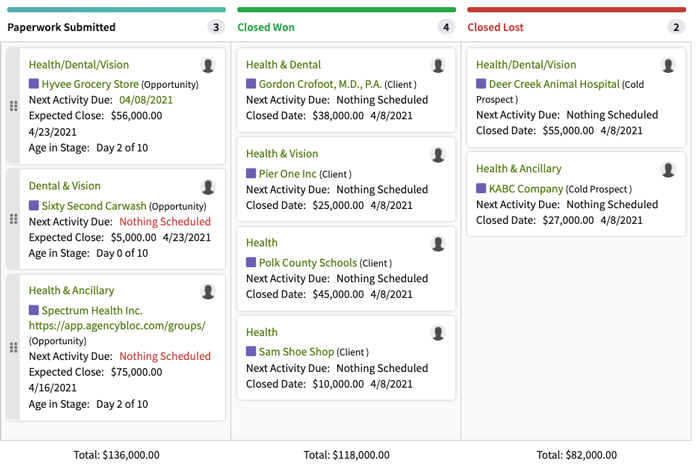Click the avatar icon on Hyvee Grocery Store card
Image resolution: width=700 pixels, height=468 pixels.
(x=208, y=65)
